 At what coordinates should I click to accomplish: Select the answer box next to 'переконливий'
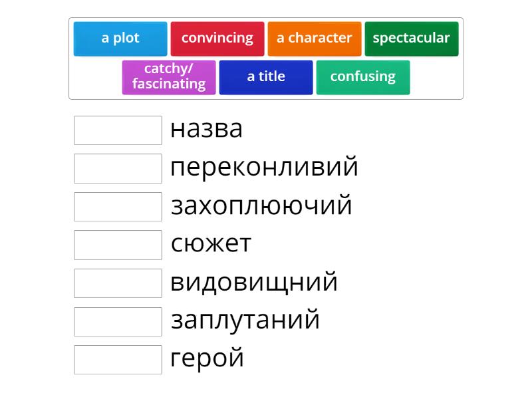[118, 168]
